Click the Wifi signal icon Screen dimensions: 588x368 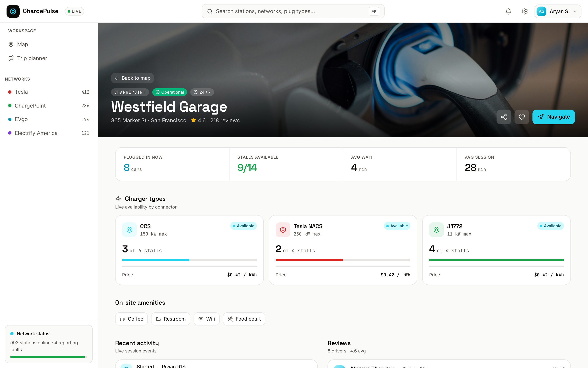[x=201, y=319]
